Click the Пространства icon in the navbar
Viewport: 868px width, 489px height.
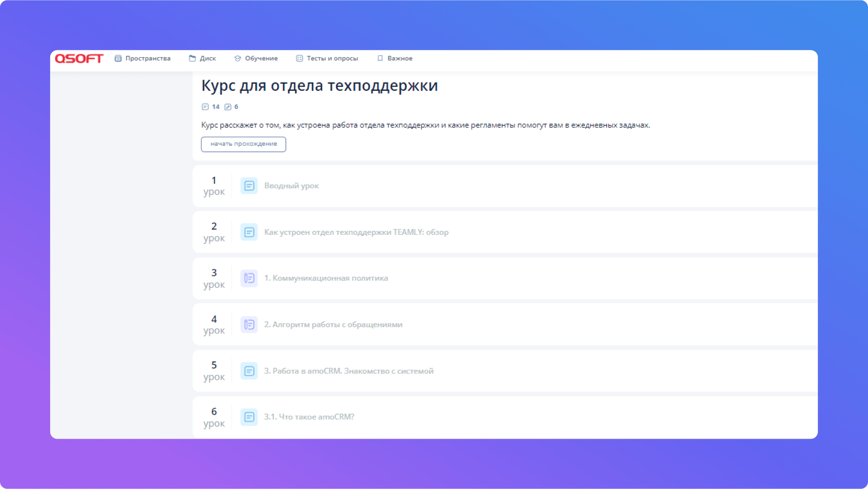pos(118,58)
